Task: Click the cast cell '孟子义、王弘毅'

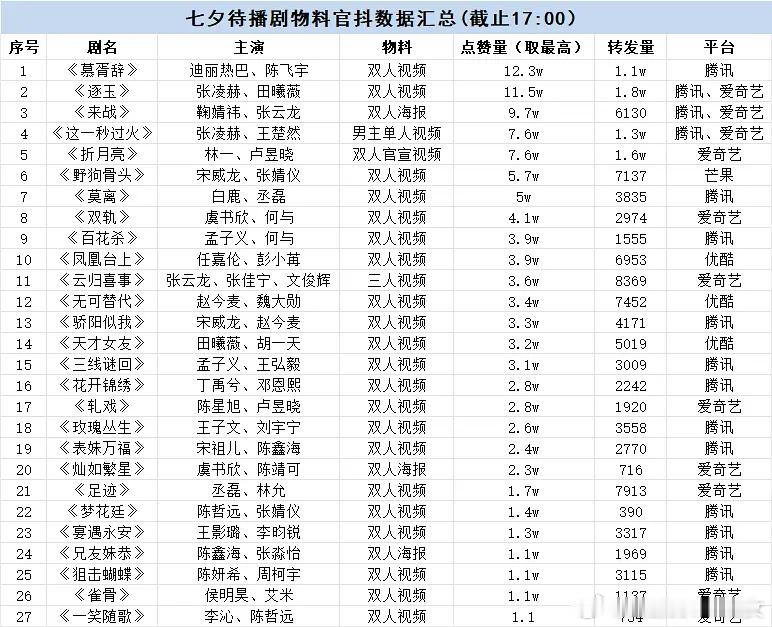Action: coord(249,364)
